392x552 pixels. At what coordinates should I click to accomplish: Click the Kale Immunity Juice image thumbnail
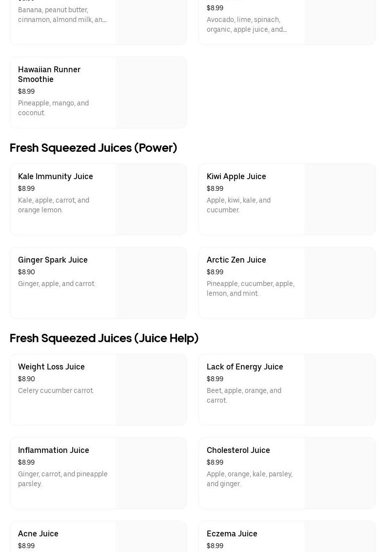151,200
